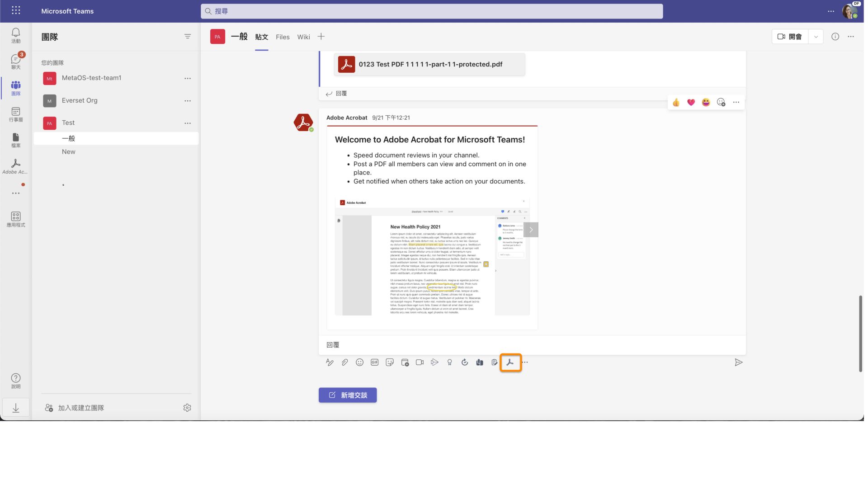Image resolution: width=868 pixels, height=499 pixels.
Task: Open the Help icon in sidebar
Action: pos(16,381)
